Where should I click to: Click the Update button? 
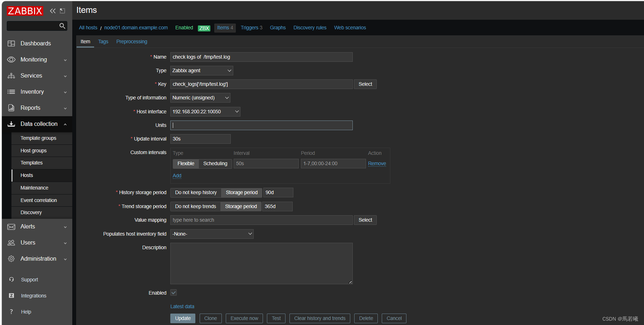tap(183, 319)
